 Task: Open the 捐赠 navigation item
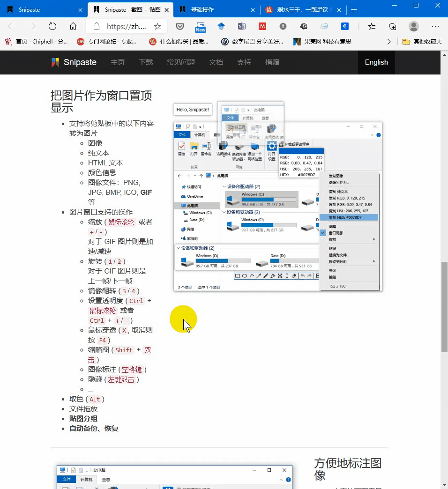[x=272, y=62]
